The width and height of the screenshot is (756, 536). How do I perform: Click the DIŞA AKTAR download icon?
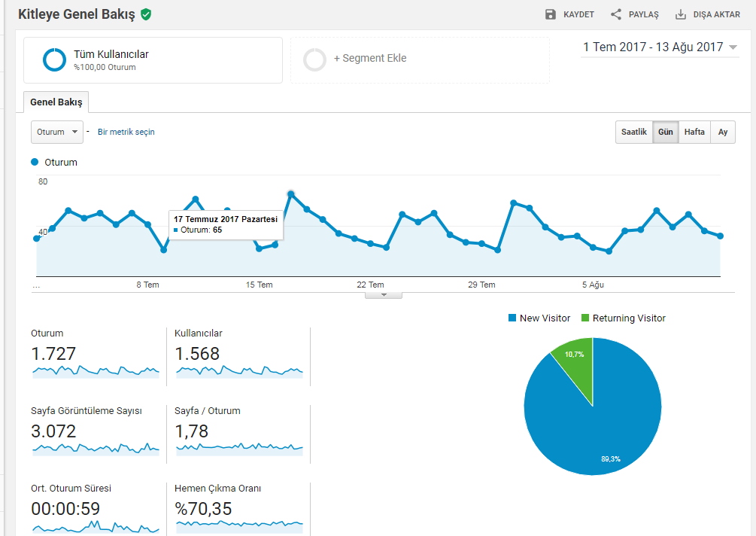(x=680, y=14)
